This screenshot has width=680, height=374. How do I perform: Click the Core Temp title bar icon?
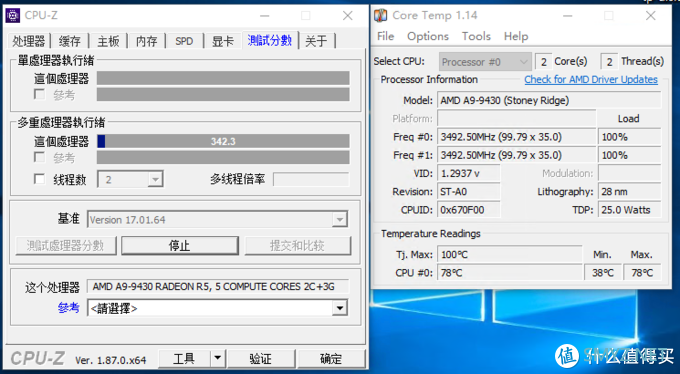[x=380, y=16]
